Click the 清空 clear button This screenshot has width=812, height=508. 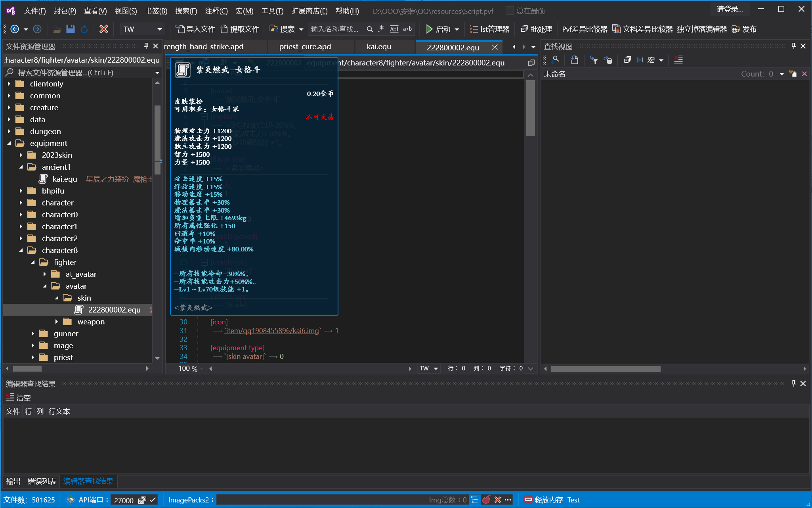[18, 398]
